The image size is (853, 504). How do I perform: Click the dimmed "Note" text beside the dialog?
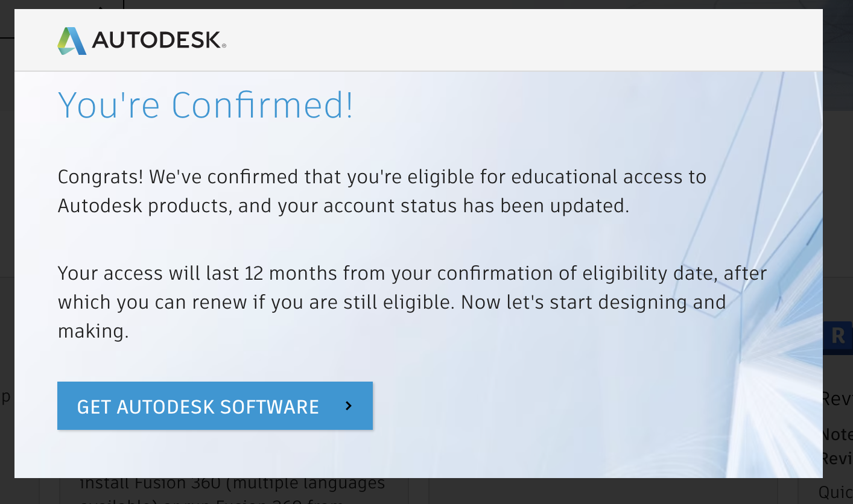(x=837, y=434)
